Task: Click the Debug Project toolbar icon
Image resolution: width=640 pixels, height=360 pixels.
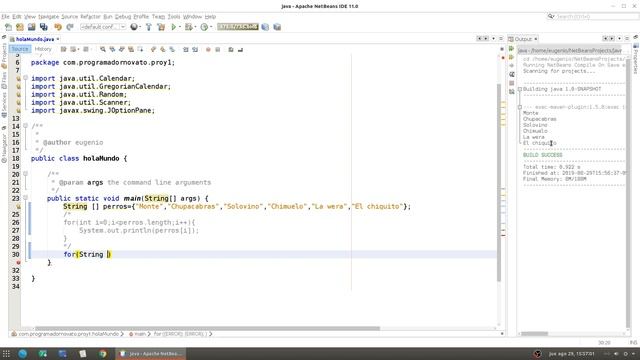Action: (x=188, y=27)
